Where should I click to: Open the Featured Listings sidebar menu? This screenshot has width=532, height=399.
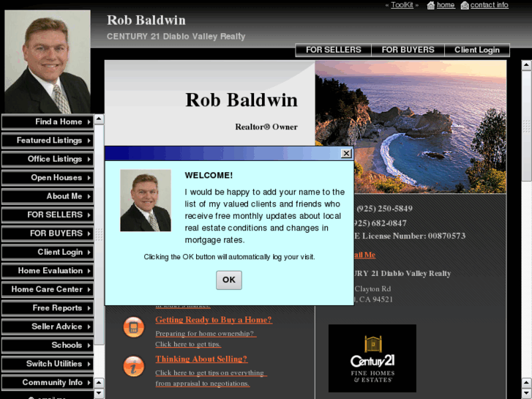coord(48,141)
